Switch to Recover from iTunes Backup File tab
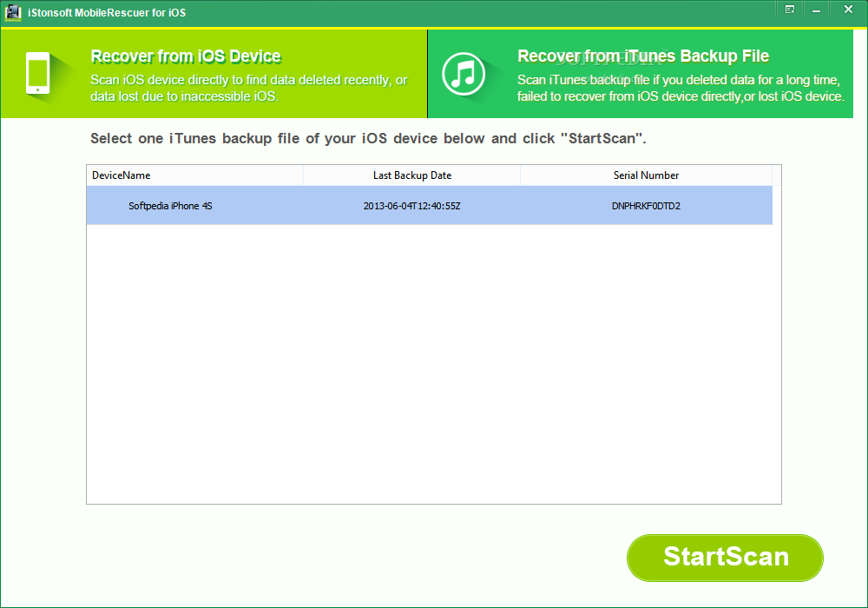 (641, 74)
